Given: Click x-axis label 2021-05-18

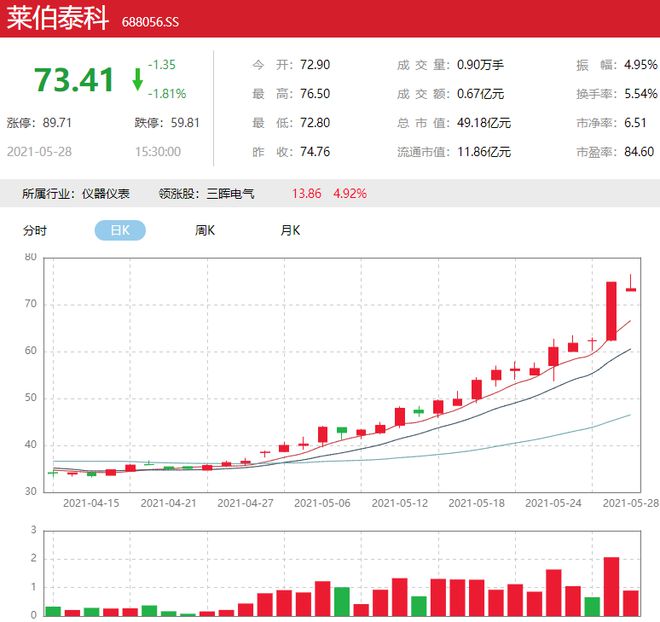Looking at the screenshot, I should 476,503.
